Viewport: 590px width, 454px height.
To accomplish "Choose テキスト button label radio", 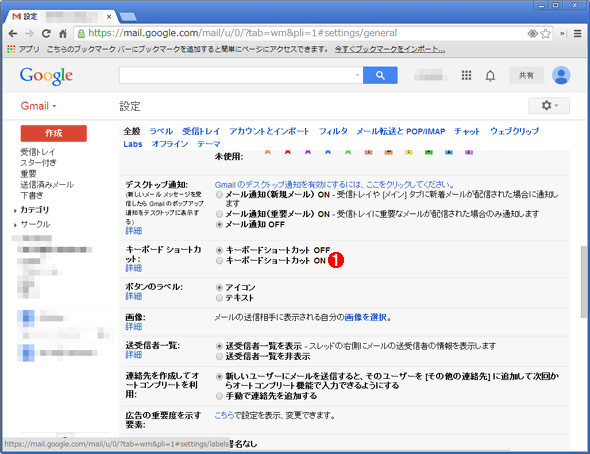I will 219,298.
